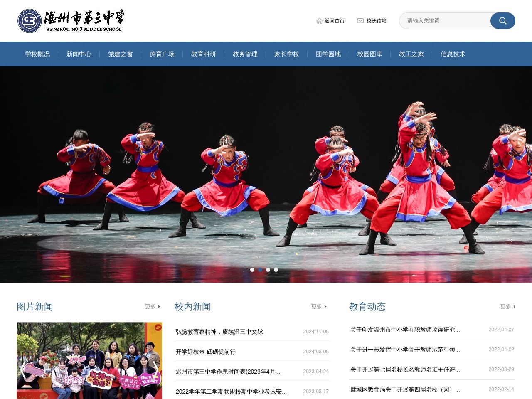Open 关于开展第七届名校长名教师名班主任评 article
The image size is (532, 399).
pos(405,369)
